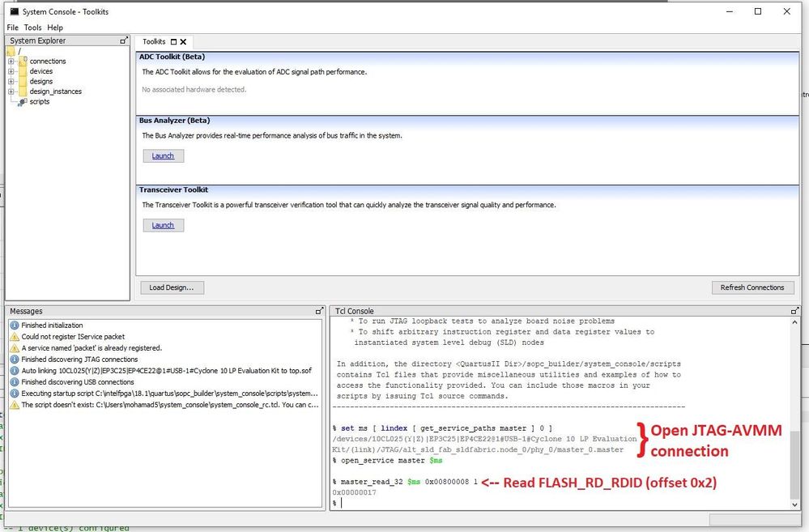
Task: Expand the design_instances tree node
Action: [x=11, y=92]
